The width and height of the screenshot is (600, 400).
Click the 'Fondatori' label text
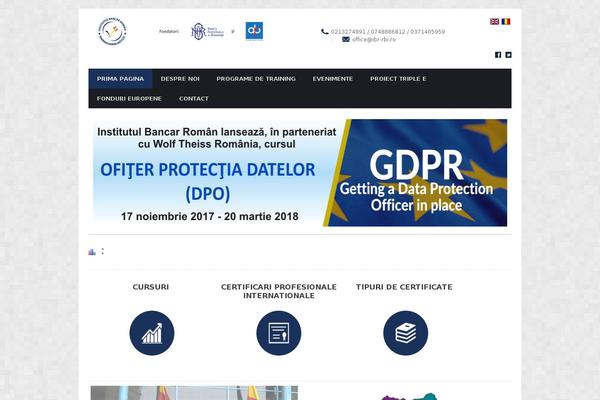pyautogui.click(x=169, y=31)
